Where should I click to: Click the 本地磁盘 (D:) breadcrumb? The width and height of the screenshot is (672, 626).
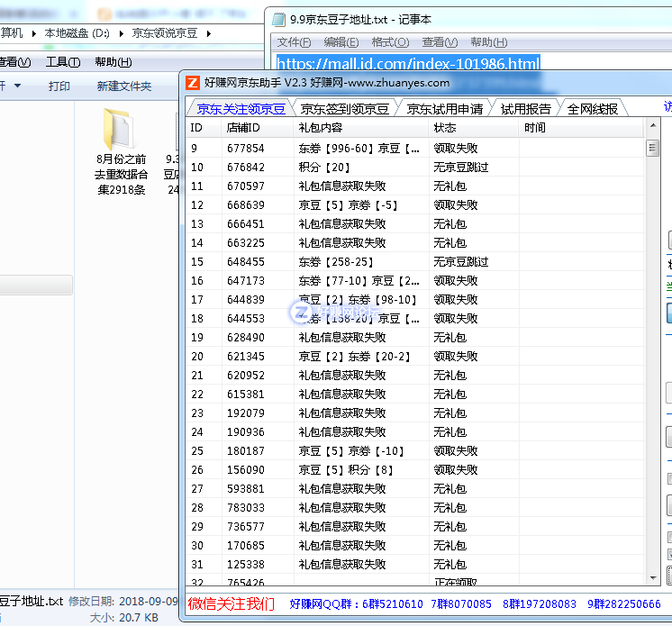tap(77, 33)
